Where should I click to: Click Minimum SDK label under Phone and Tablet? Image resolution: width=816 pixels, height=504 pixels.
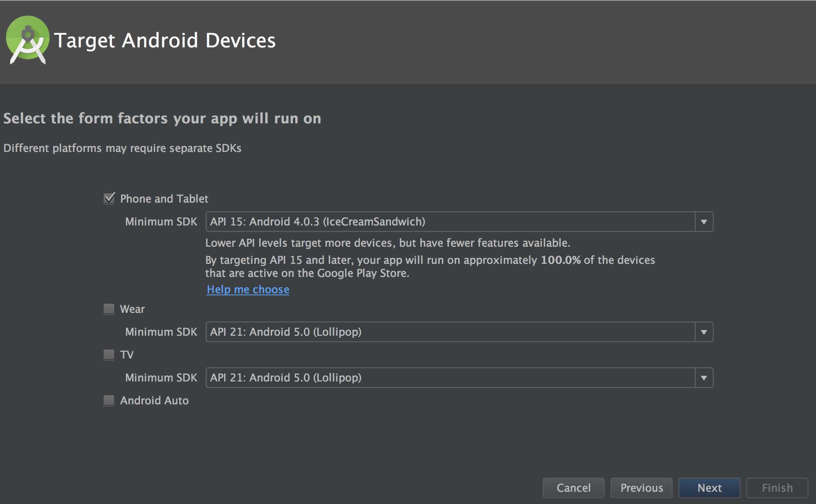point(161,222)
